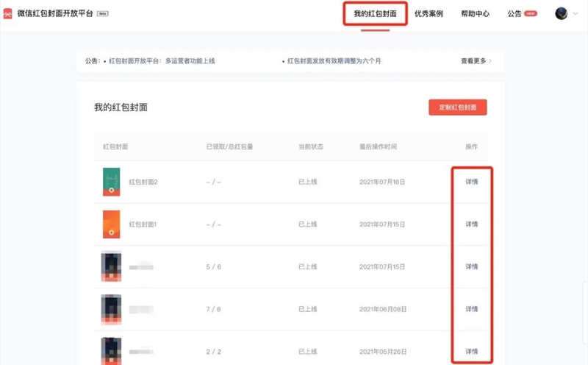Go to 帮助中心 tab
The width and height of the screenshot is (588, 365).
(475, 14)
